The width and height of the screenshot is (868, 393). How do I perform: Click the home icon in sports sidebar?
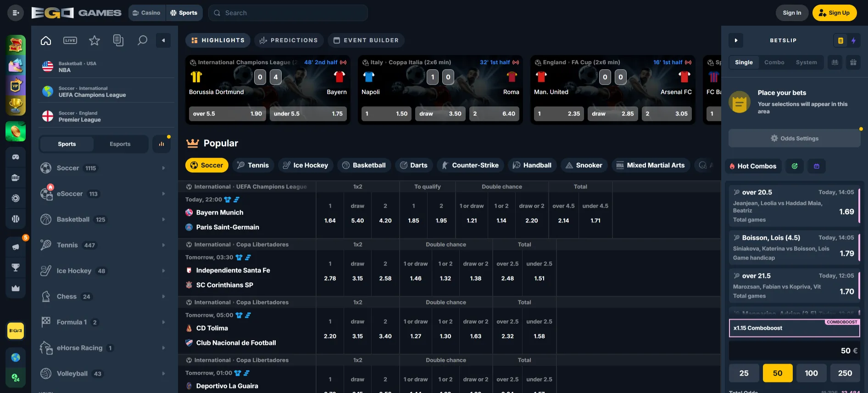tap(46, 40)
